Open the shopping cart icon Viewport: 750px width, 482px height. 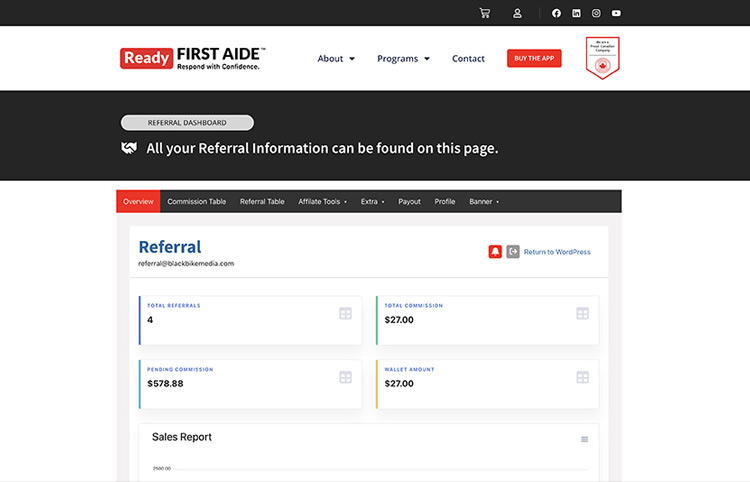pyautogui.click(x=485, y=13)
